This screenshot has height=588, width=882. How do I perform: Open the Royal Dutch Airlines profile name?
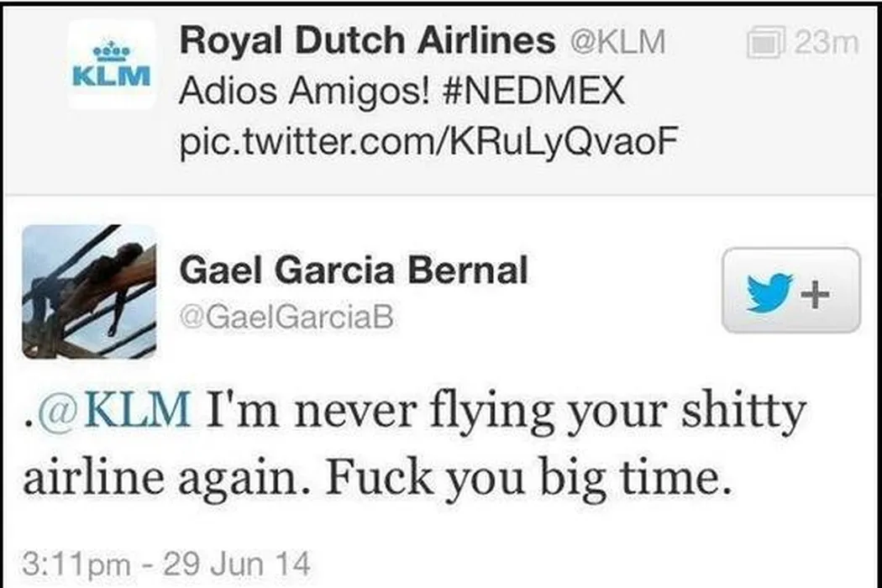coord(368,39)
